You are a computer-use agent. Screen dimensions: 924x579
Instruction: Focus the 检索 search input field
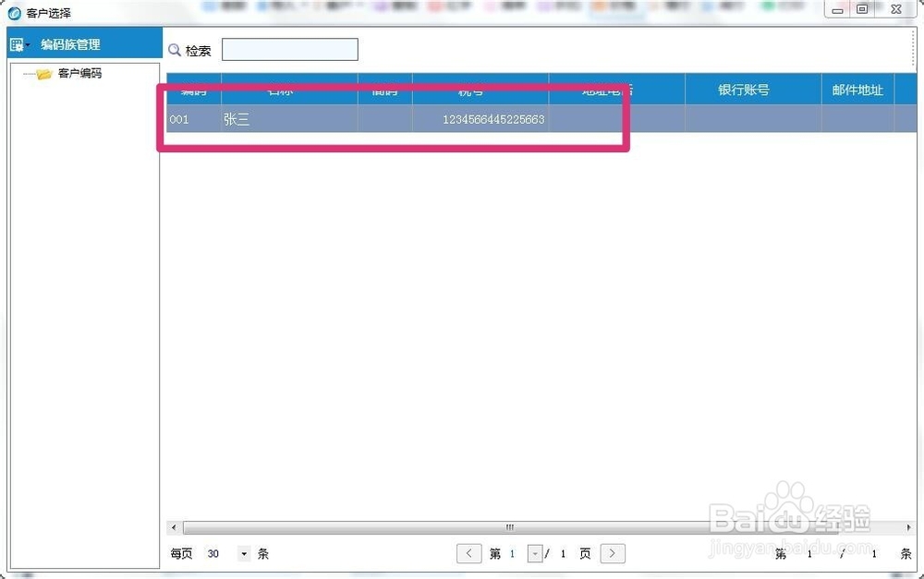click(289, 50)
